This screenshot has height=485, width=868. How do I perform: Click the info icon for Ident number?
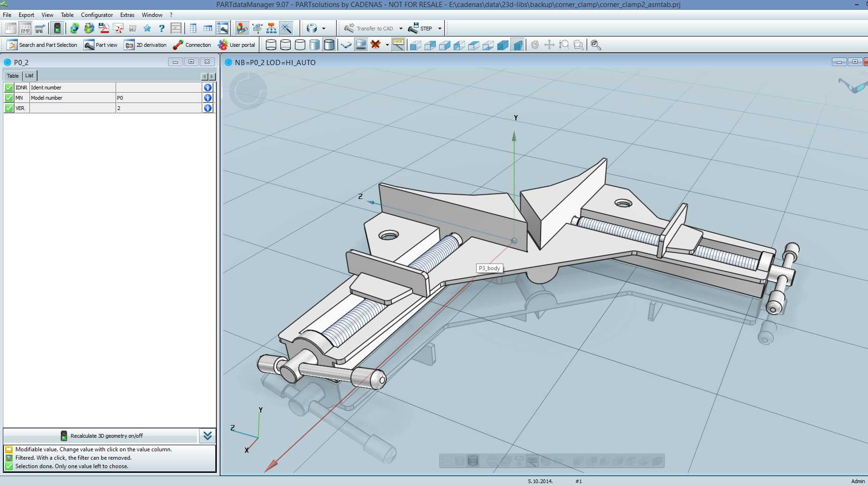tap(208, 88)
